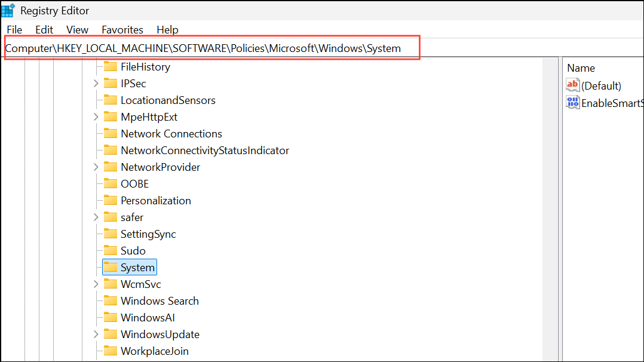Select the LocationandSensors folder icon

(x=111, y=100)
